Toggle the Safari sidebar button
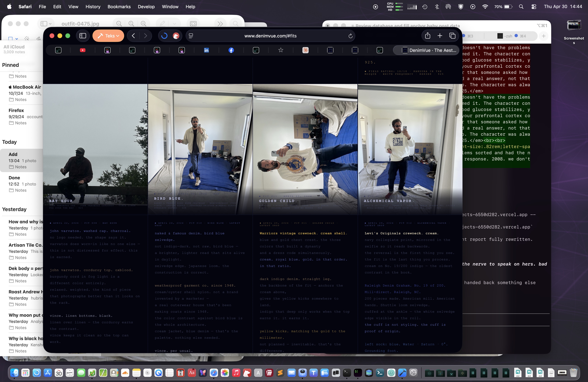 [x=83, y=36]
